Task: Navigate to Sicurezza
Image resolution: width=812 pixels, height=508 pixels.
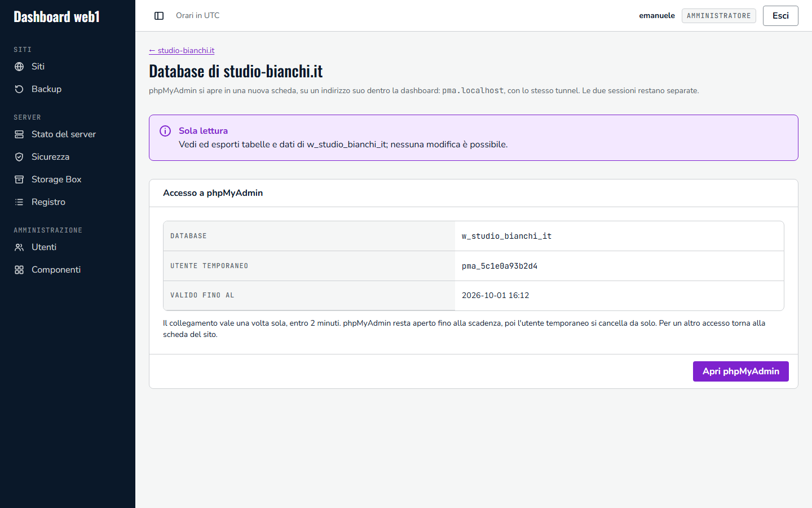Action: [x=68, y=157]
